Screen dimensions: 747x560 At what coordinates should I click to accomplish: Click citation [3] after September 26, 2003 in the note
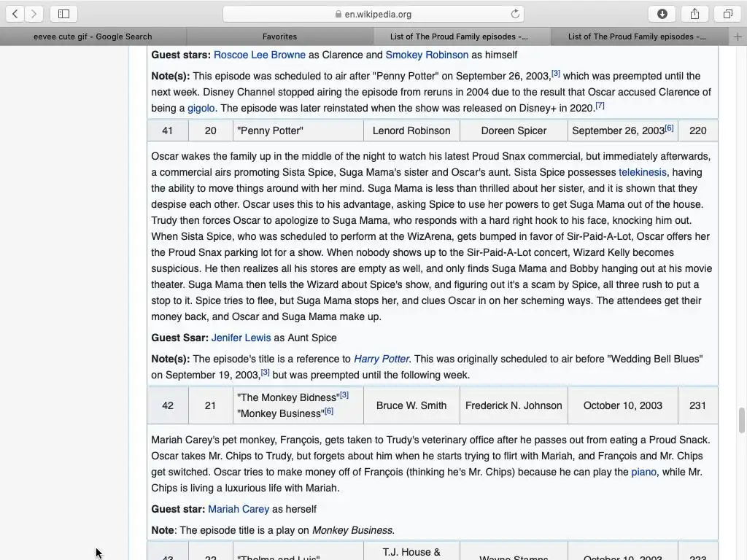555,74
